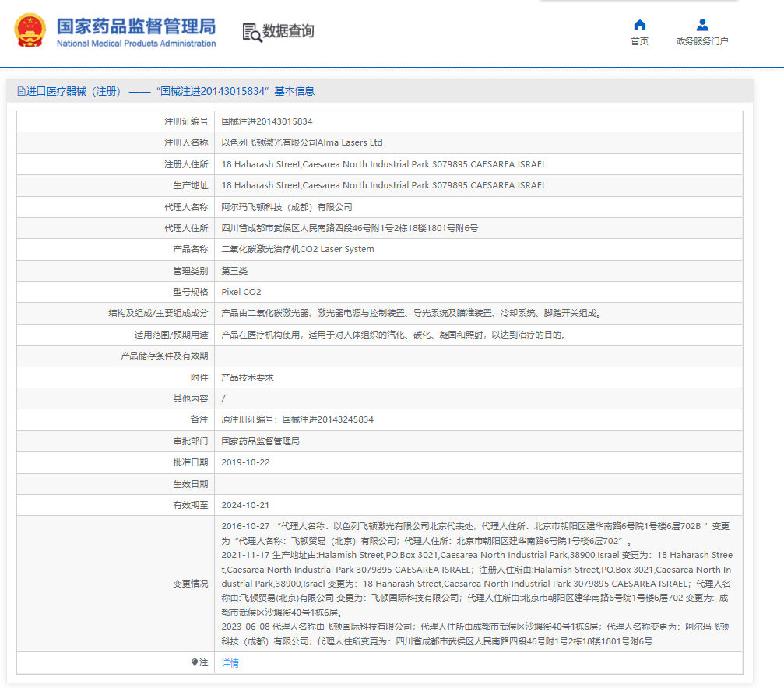Image resolution: width=784 pixels, height=688 pixels.
Task: Click the 批准日期 label
Action: tap(191, 462)
